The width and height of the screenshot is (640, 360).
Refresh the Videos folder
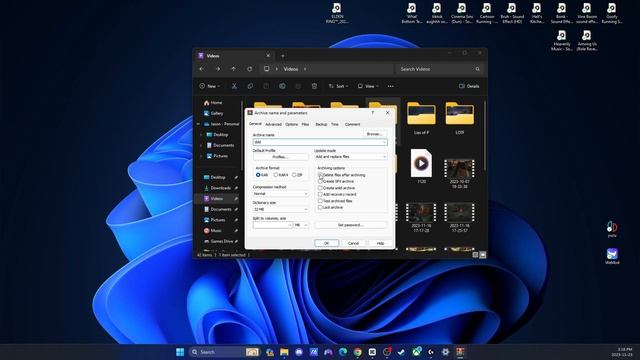click(249, 69)
